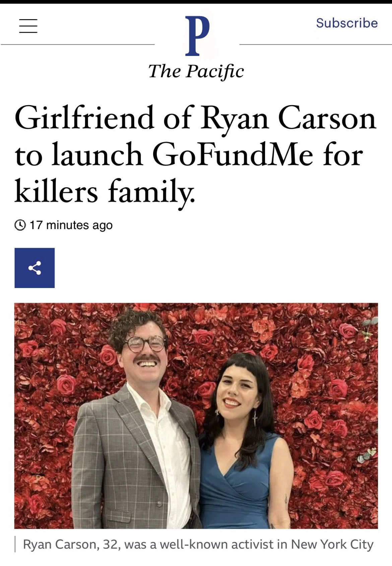Click the word "GoFundMe" in the headline
Viewport: 392px width, 566px height.
(233, 155)
